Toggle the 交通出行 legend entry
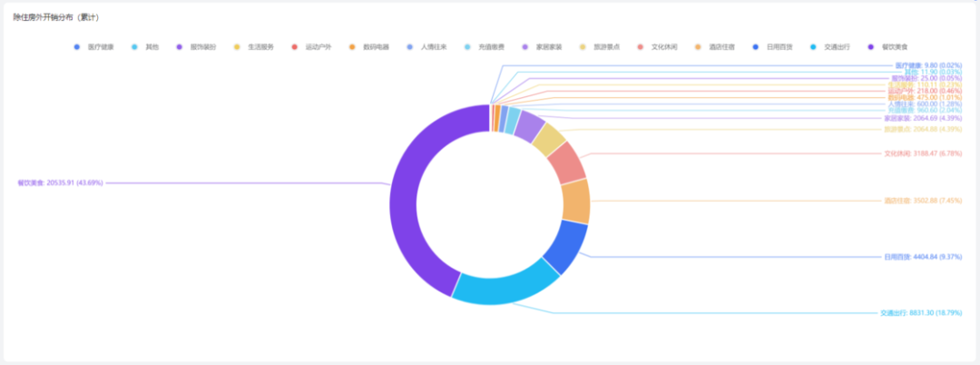The height and width of the screenshot is (365, 980). coord(828,47)
